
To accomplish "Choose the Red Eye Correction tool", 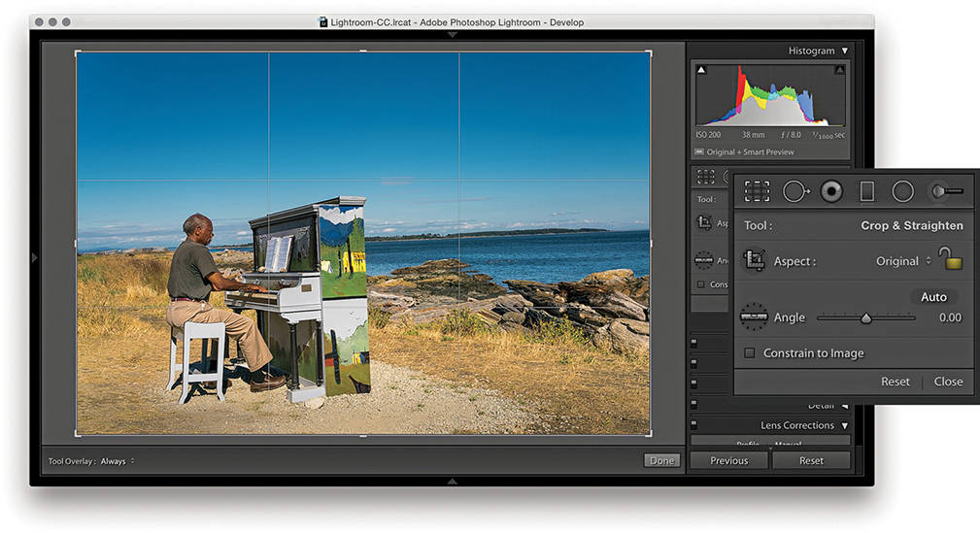I will click(x=830, y=191).
